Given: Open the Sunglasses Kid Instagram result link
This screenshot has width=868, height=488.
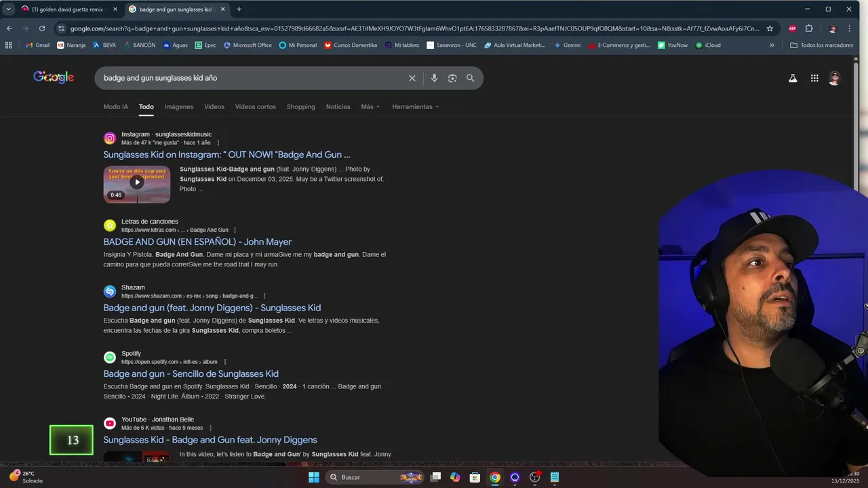Looking at the screenshot, I should point(226,155).
